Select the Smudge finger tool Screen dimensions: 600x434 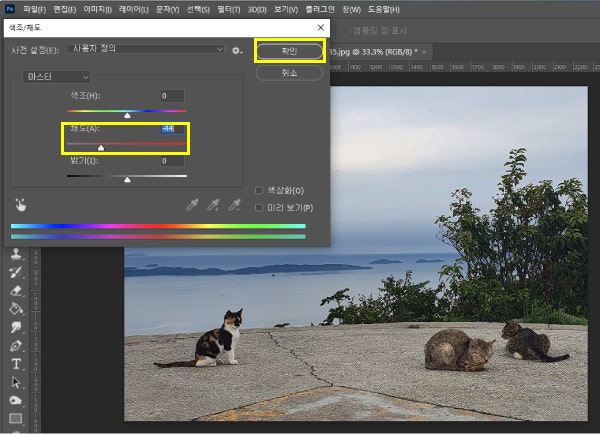click(x=16, y=327)
